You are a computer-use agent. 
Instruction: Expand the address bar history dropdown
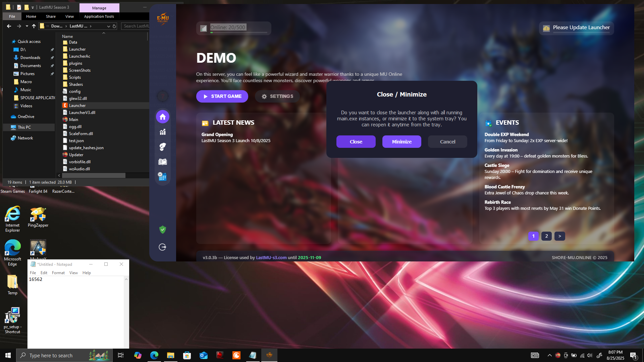(x=108, y=26)
